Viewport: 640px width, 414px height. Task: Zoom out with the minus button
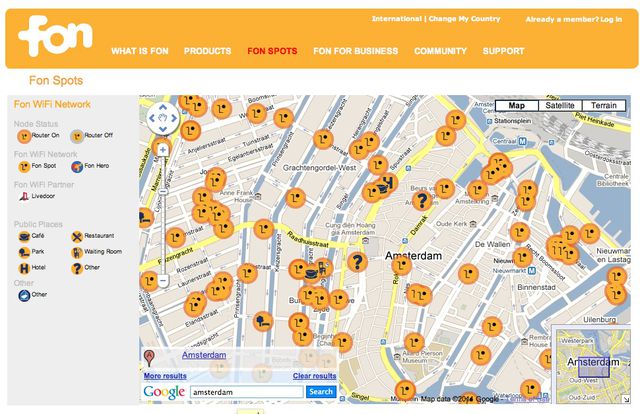pos(163,281)
